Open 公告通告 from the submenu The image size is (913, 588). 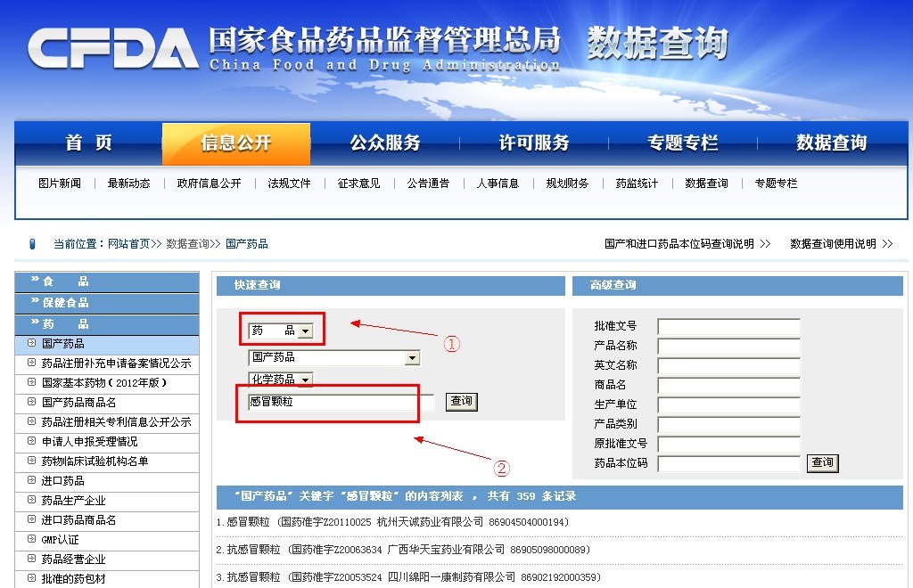coord(428,184)
